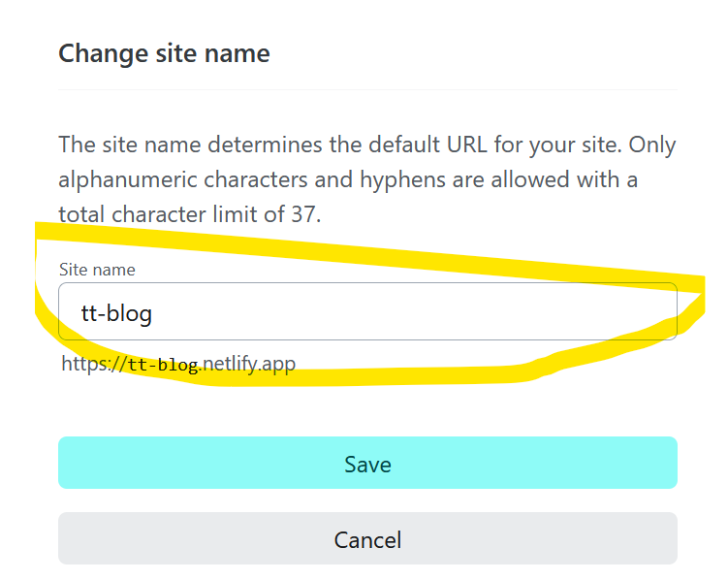Click the number "37" in the description
This screenshot has width=728, height=580.
(302, 213)
